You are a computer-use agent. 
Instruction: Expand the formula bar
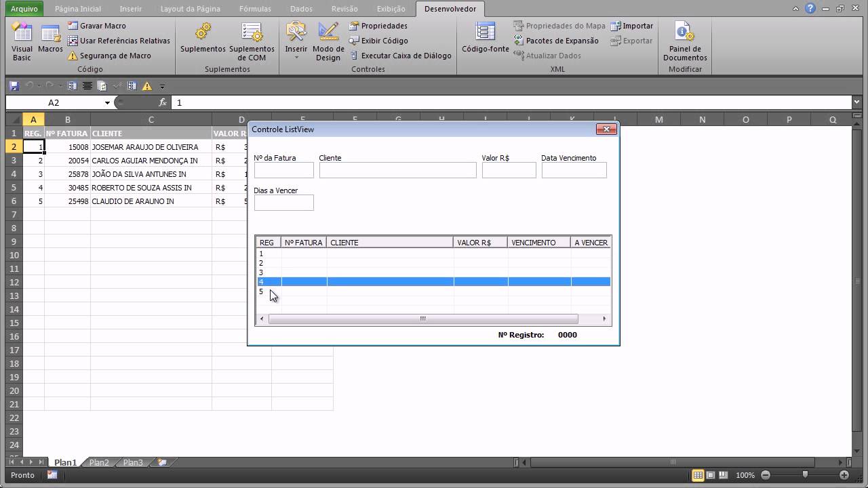[x=857, y=102]
